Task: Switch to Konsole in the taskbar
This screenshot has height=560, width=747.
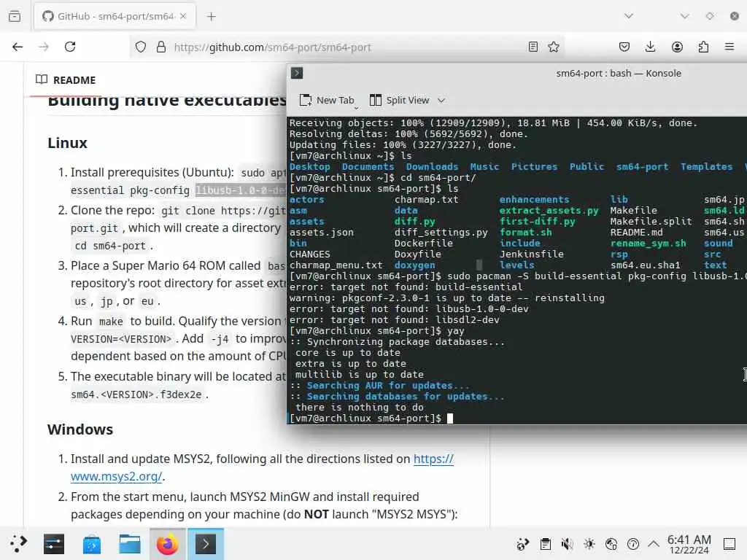Action: [x=205, y=544]
